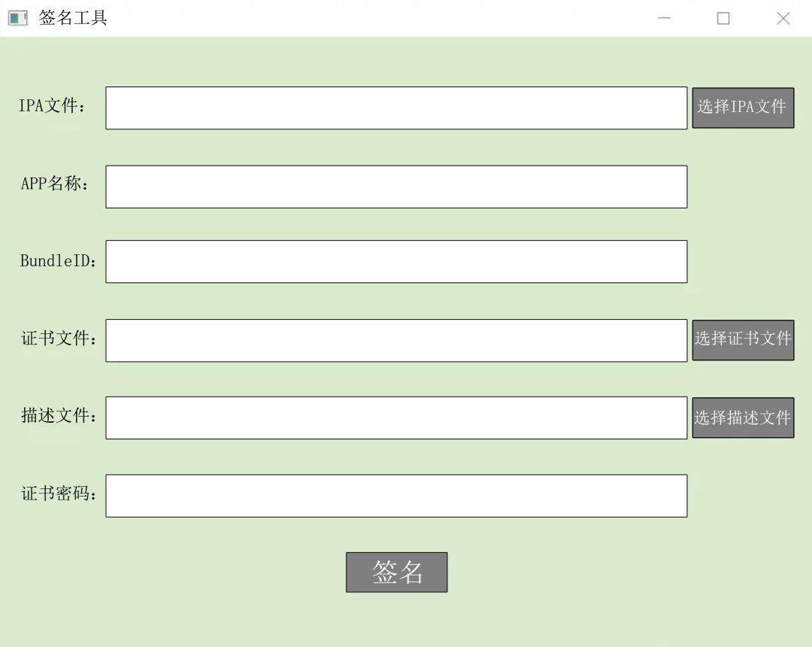
Task: Focus the 证书文件 path input field
Action: [x=396, y=340]
